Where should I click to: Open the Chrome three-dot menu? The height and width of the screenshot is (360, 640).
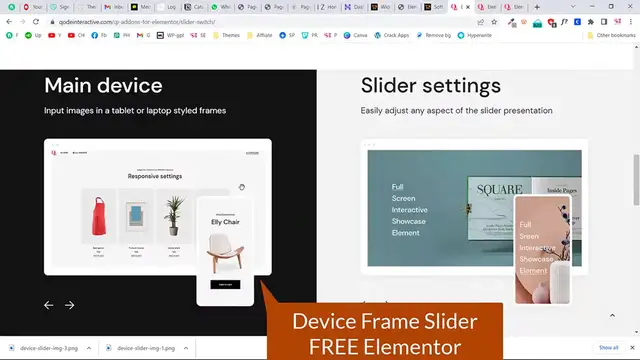tap(631, 22)
